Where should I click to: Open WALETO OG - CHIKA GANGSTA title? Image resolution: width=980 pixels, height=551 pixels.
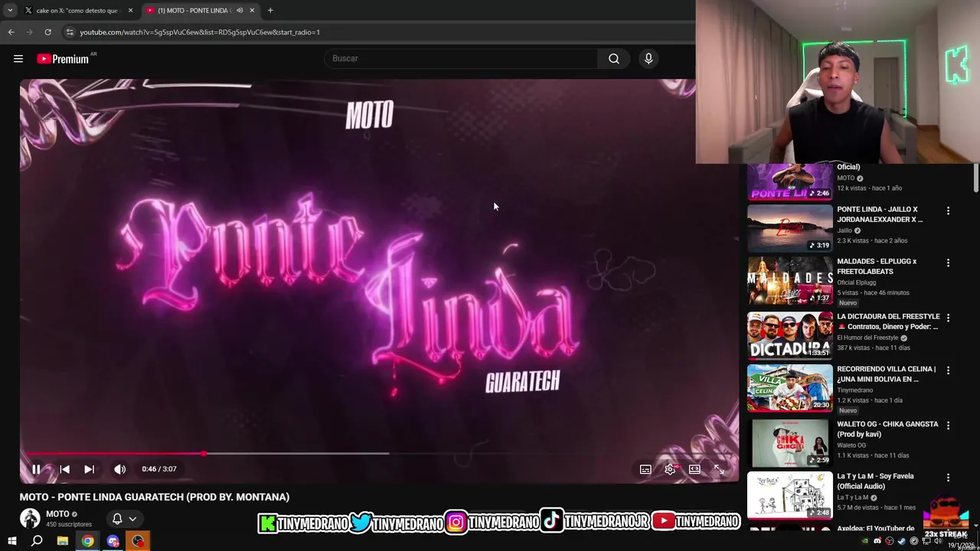click(887, 429)
